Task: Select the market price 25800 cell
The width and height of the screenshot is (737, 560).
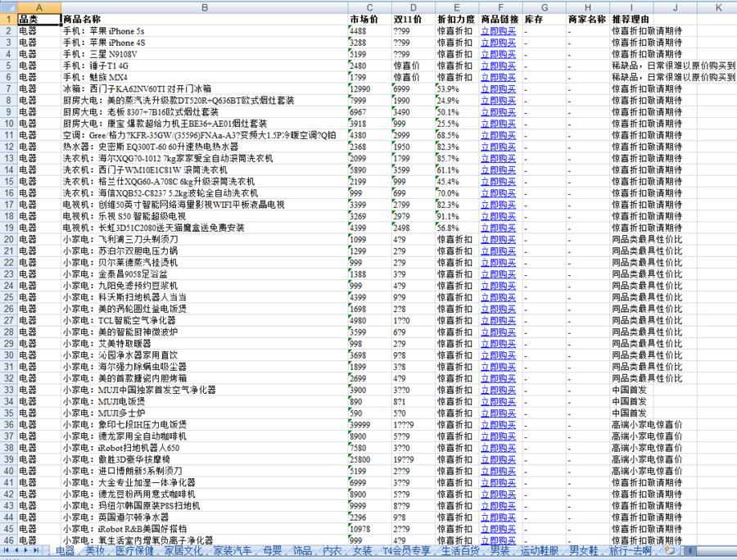Action: tap(370, 459)
